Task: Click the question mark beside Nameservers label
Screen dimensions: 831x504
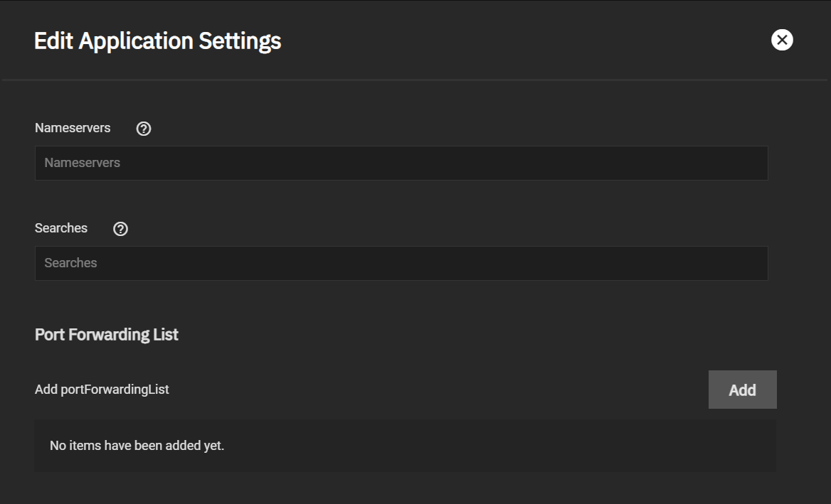Action: [x=144, y=129]
